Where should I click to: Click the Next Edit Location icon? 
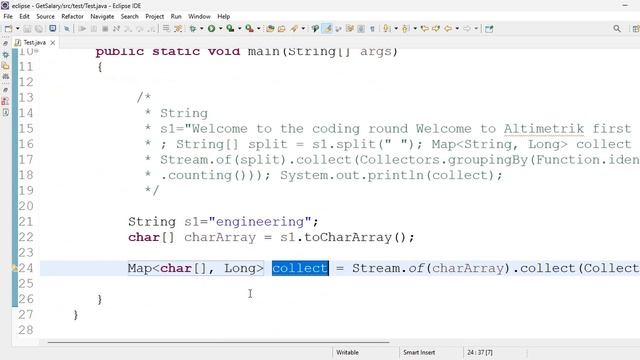[x=436, y=29]
